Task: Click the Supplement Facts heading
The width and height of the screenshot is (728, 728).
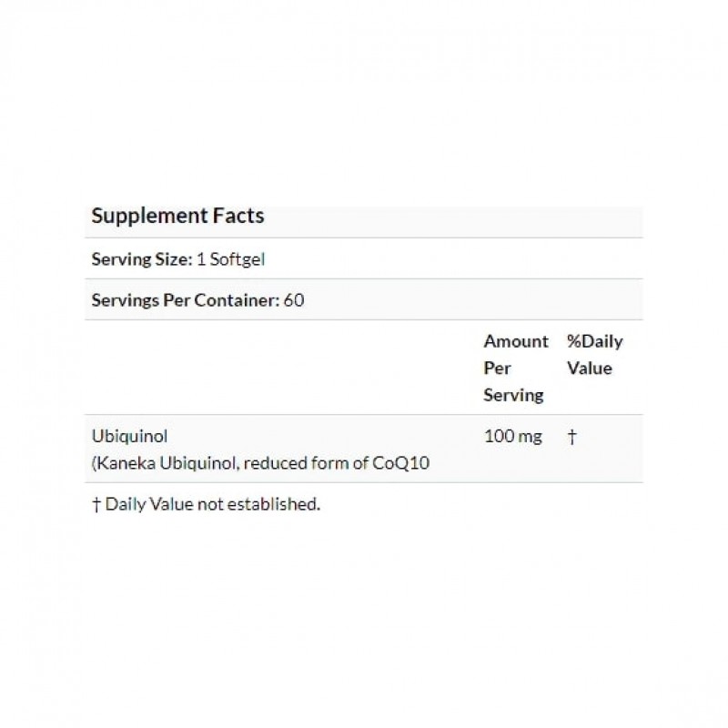Action: [177, 217]
